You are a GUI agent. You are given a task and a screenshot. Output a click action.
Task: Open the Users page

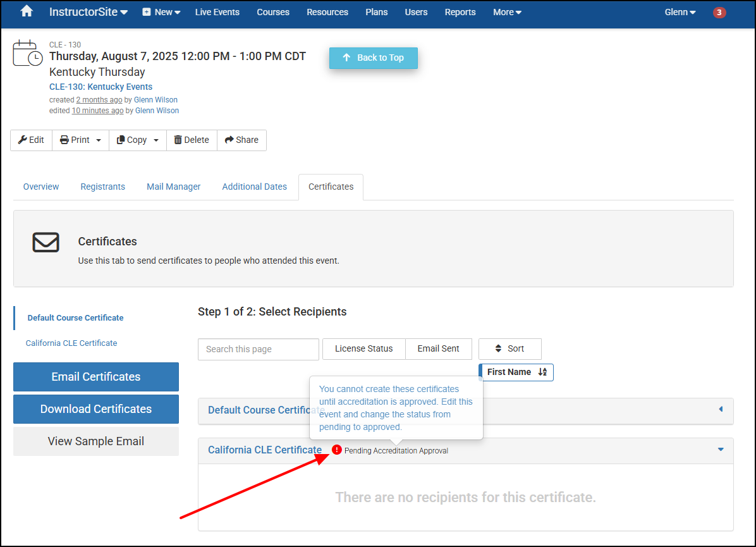[416, 12]
